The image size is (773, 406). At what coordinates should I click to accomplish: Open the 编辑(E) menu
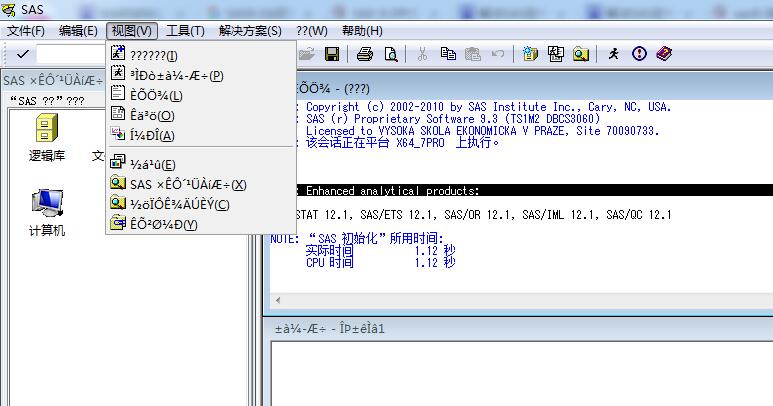point(78,31)
